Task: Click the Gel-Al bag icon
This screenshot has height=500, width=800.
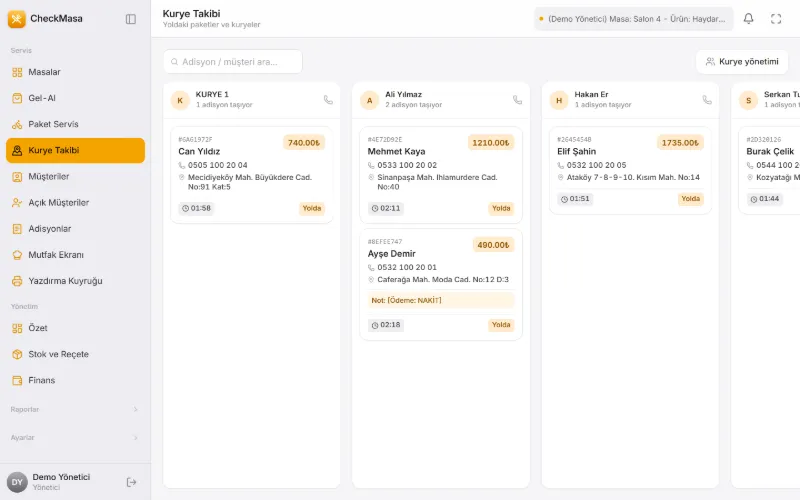Action: coord(17,98)
